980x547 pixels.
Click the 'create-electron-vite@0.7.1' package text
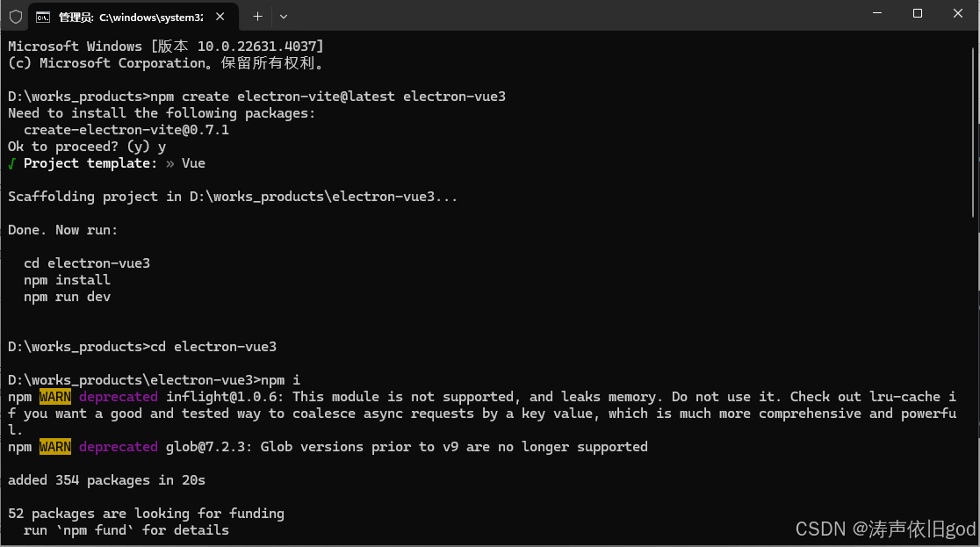(126, 130)
